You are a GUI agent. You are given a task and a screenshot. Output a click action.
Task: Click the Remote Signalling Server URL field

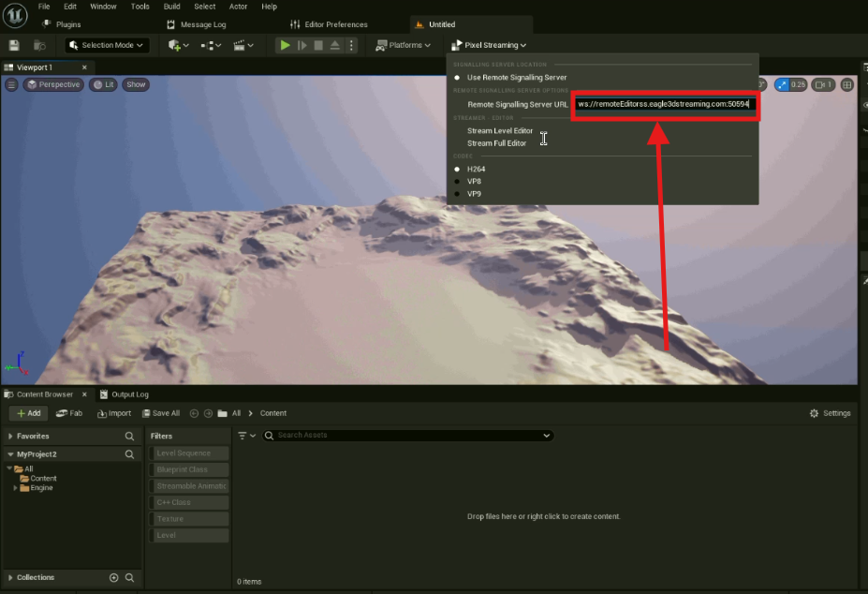(x=664, y=104)
